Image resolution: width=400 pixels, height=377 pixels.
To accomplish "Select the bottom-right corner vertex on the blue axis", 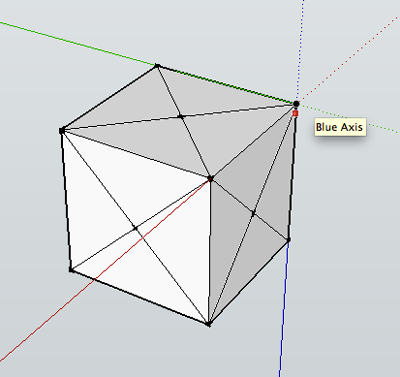I will click(289, 240).
